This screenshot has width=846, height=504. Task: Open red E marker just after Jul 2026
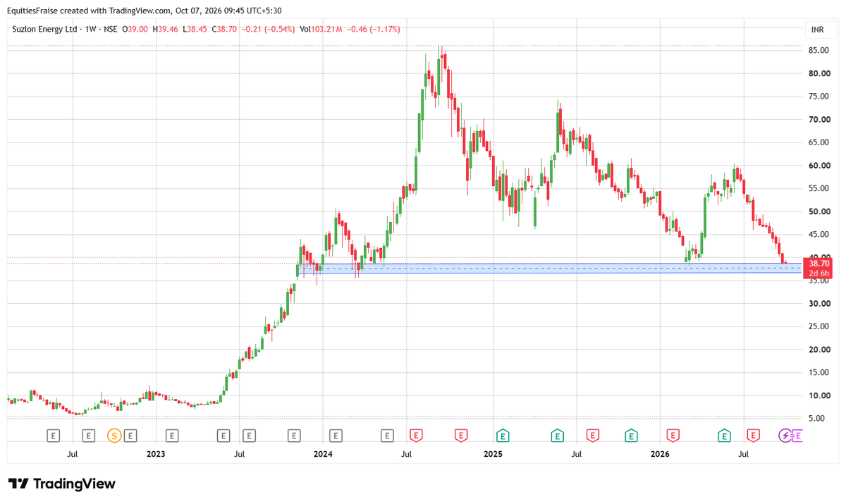753,436
